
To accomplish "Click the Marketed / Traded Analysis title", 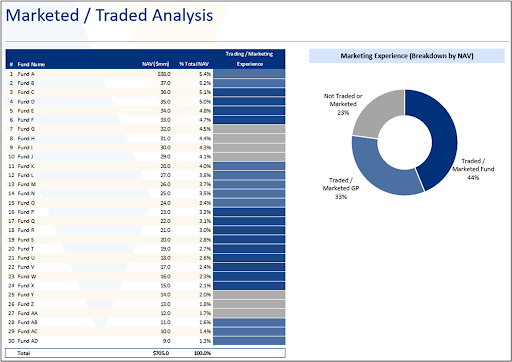I will click(x=109, y=15).
